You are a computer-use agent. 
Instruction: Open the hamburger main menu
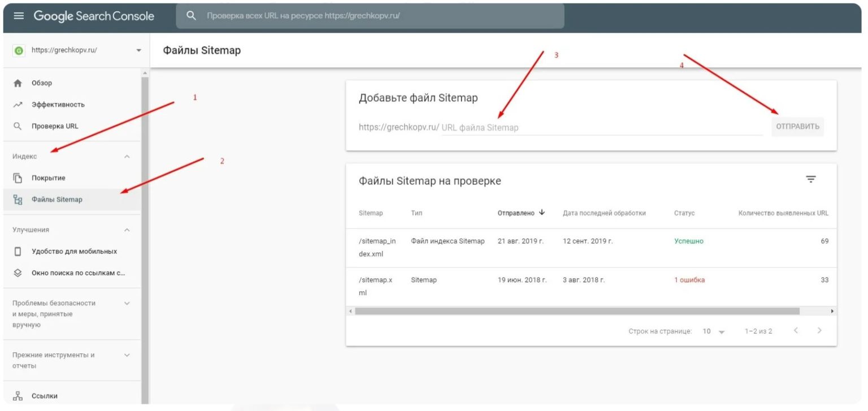tap(19, 16)
